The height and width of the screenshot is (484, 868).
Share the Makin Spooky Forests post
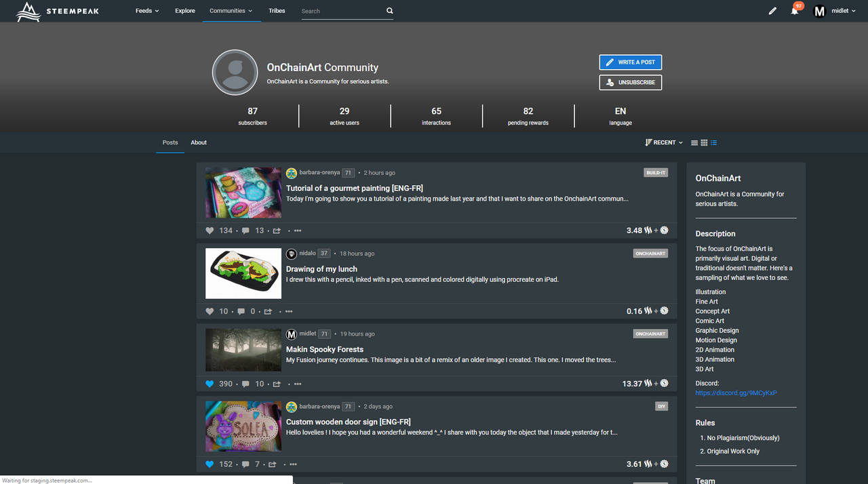click(x=276, y=384)
